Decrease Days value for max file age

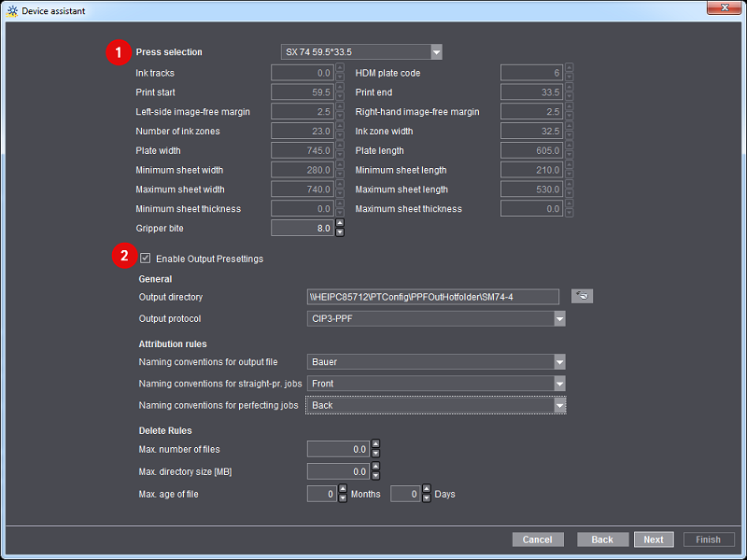[426, 499]
